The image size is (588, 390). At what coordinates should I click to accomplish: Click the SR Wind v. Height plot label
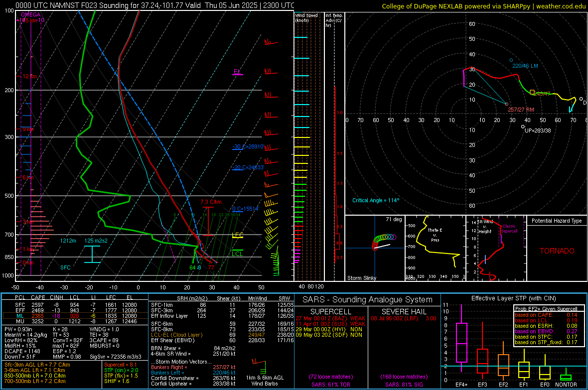485,227
